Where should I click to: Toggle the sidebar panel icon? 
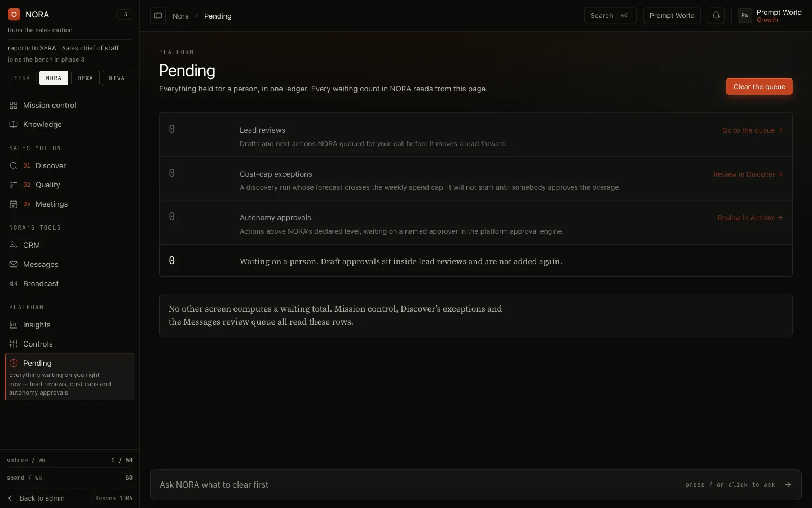(x=158, y=16)
